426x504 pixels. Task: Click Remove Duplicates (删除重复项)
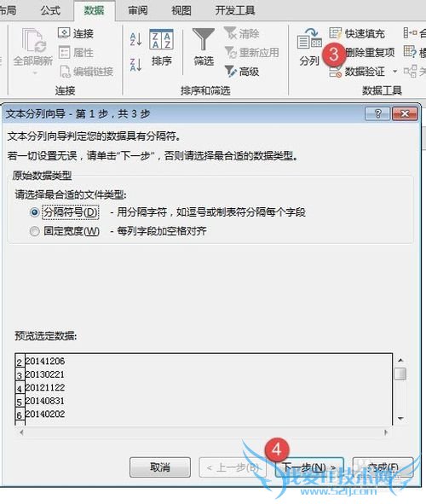(x=370, y=52)
